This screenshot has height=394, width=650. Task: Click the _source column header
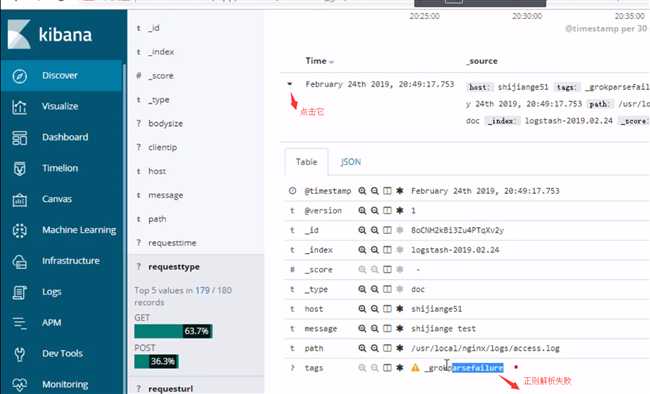482,61
